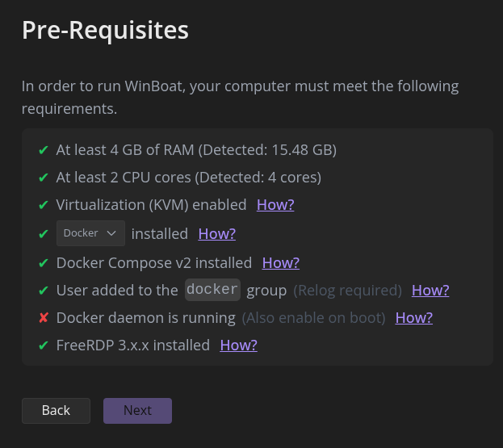Screen dimensions: 503x448
Task: Open the Docker container runtime dropdown
Action: point(90,233)
